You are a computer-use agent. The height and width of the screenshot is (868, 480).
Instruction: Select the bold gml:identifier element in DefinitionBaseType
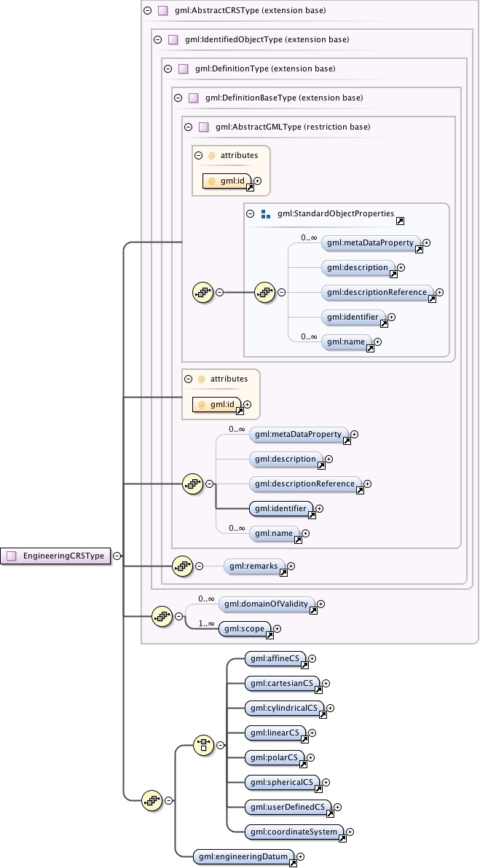[x=280, y=508]
